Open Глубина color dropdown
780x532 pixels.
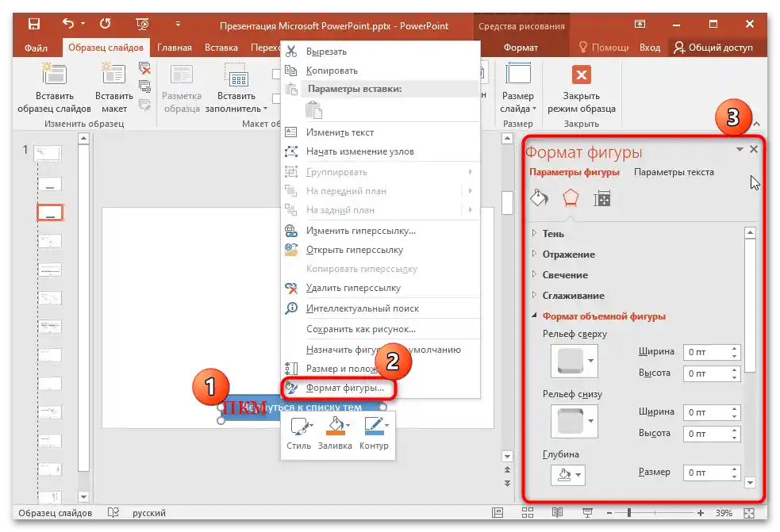pos(568,475)
